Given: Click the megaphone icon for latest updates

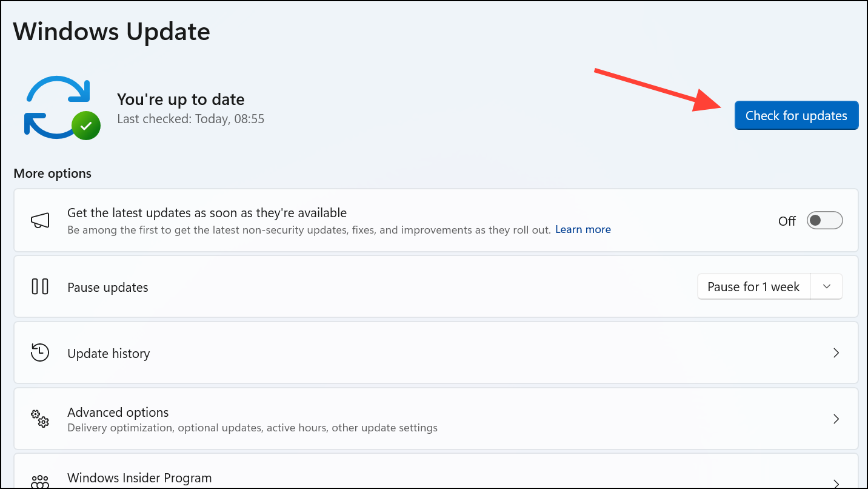Looking at the screenshot, I should click(x=40, y=220).
